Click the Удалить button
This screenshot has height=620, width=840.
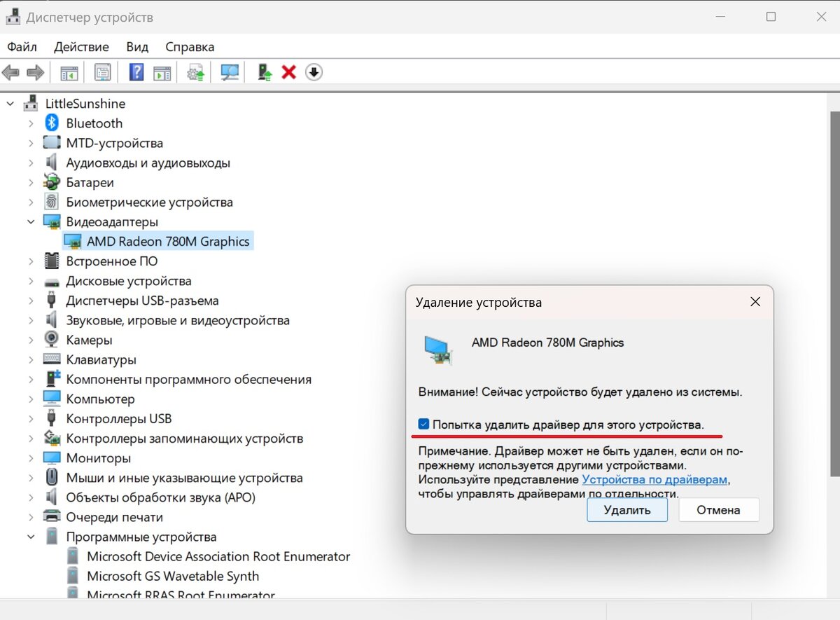[x=627, y=510]
